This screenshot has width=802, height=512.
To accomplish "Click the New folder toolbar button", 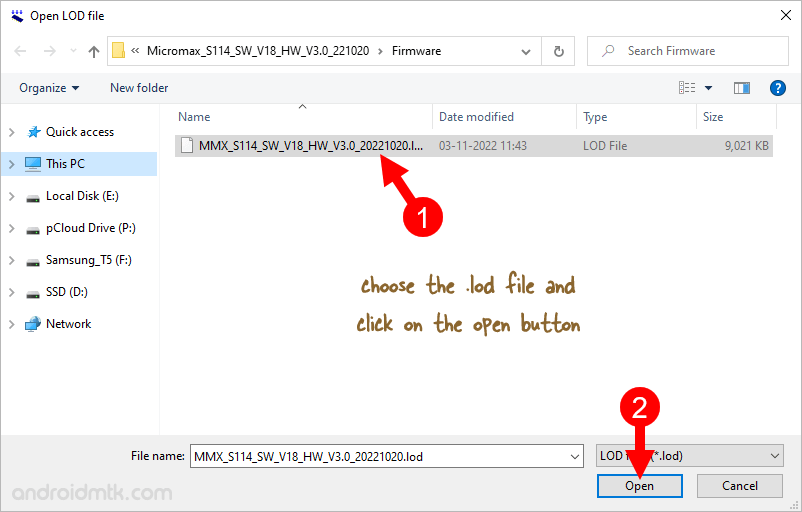I will 139,88.
